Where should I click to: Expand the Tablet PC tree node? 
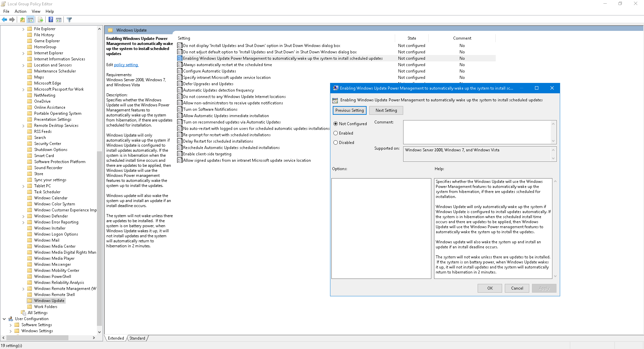tap(23, 186)
